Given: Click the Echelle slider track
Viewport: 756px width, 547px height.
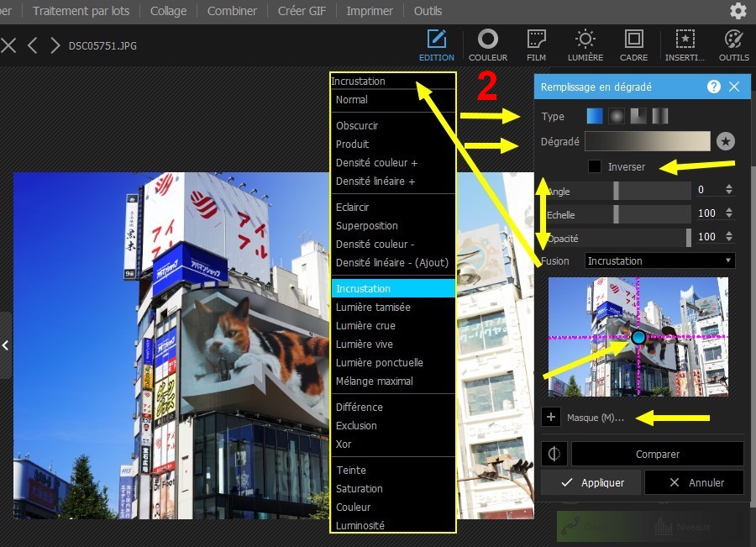Looking at the screenshot, I should (x=618, y=214).
